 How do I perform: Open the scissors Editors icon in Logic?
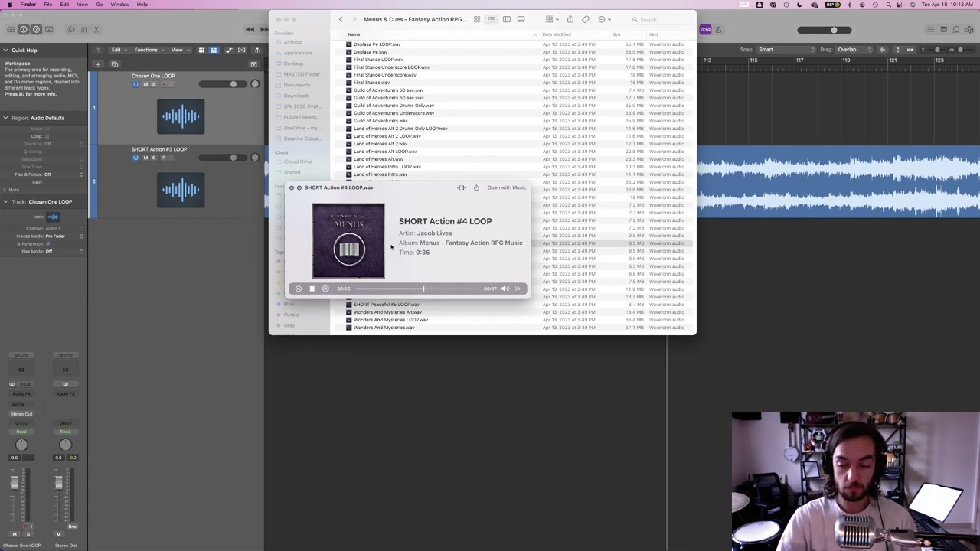click(x=96, y=30)
